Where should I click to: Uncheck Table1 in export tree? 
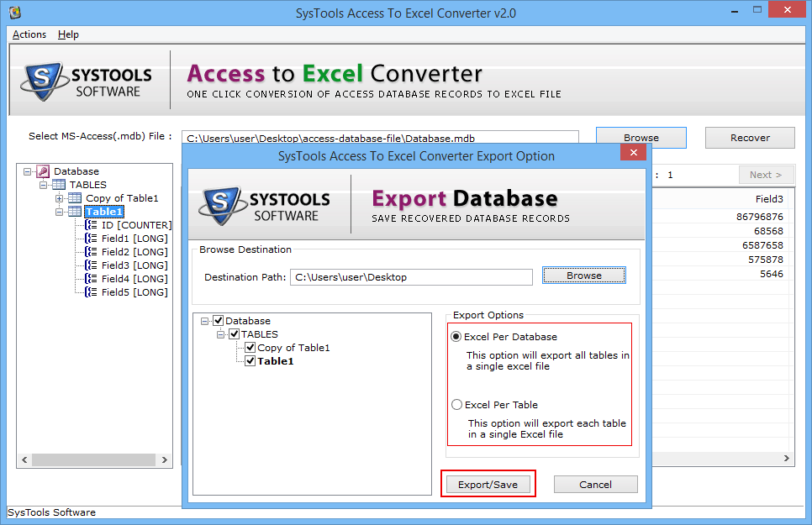pyautogui.click(x=250, y=361)
